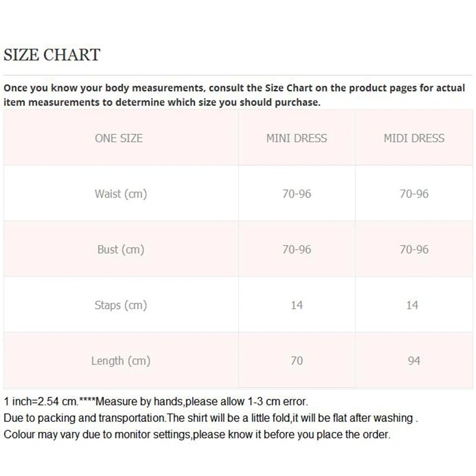
Task: Select the Mini Dress length value 70
Action: click(296, 361)
